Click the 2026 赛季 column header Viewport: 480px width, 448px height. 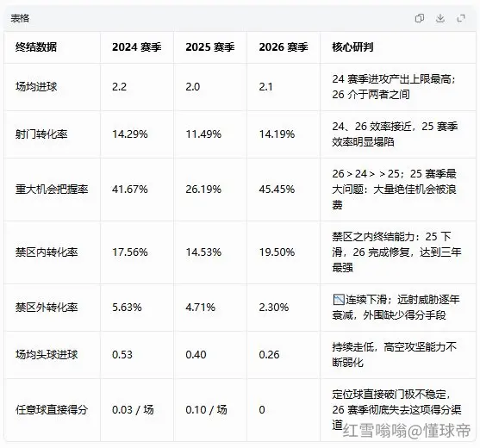(x=284, y=47)
